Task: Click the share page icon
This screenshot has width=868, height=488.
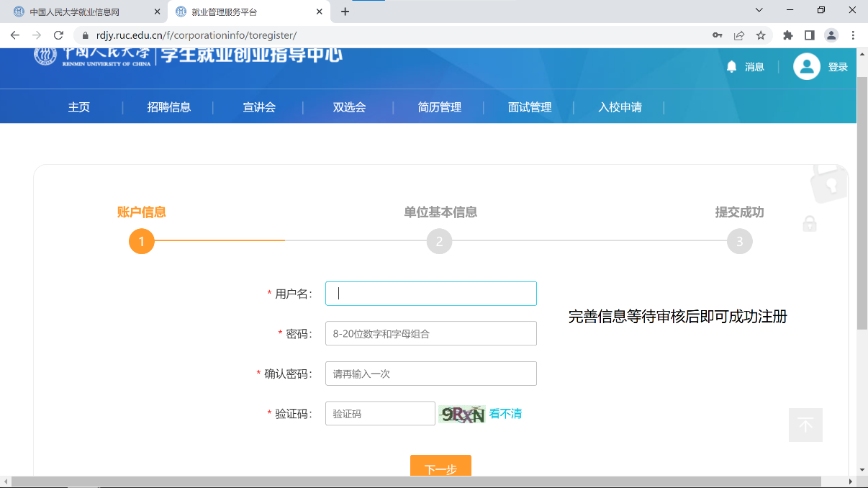Action: [x=739, y=35]
